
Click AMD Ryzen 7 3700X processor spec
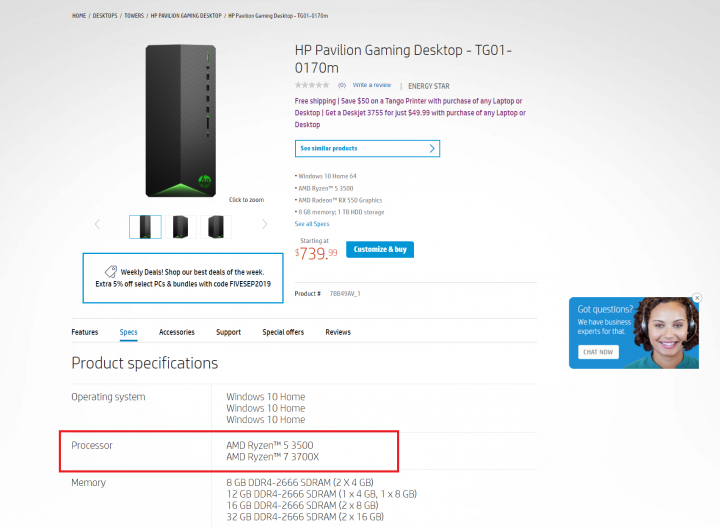click(x=272, y=457)
